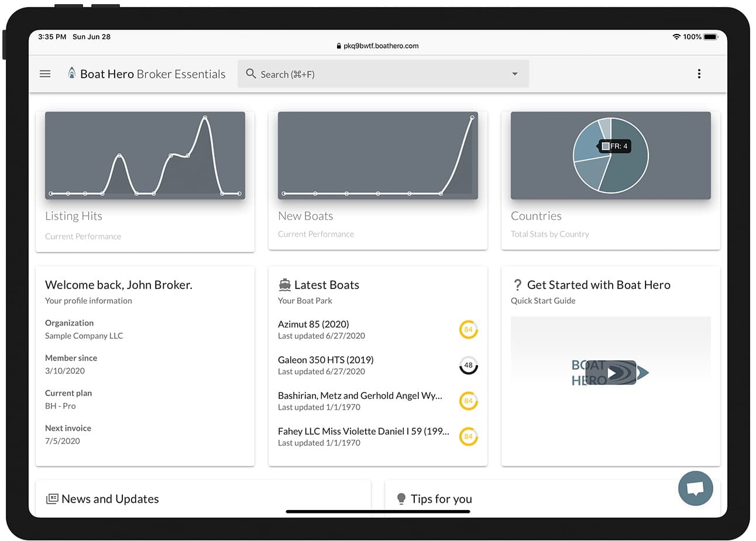Open the Galeon 350 HTS (2019) listing
Image resolution: width=756 pixels, height=541 pixels.
[325, 360]
